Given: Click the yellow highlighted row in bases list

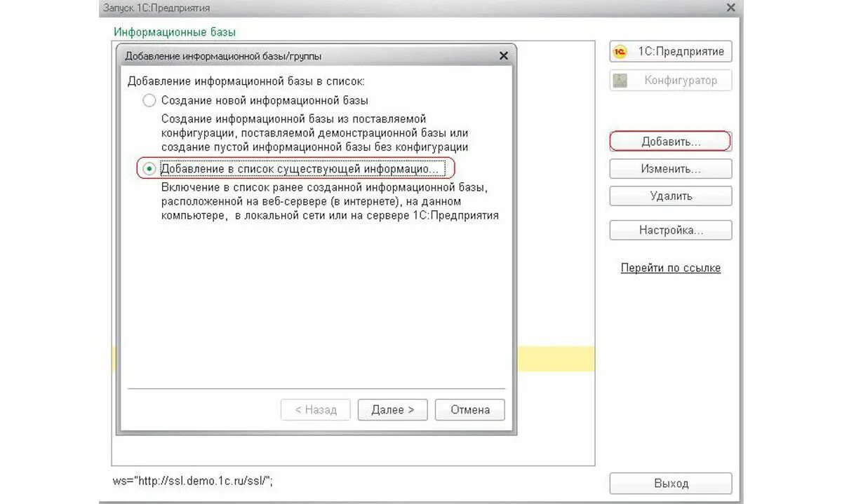Looking at the screenshot, I should coord(556,358).
